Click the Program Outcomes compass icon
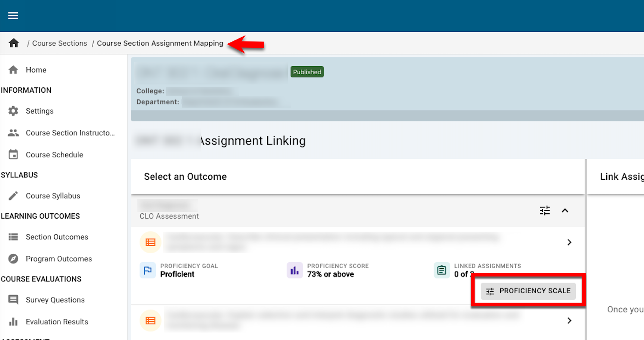 click(x=13, y=259)
